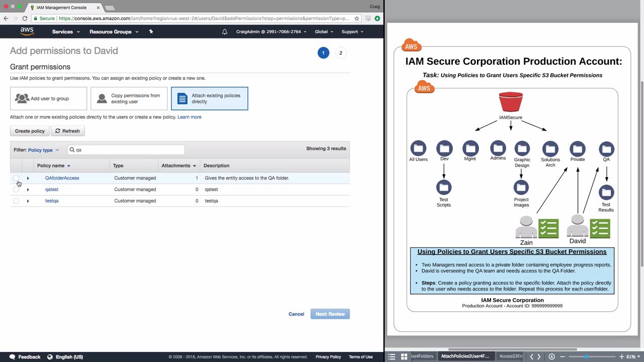The image size is (644, 362).
Task: Select the IAM Management Console browser tab
Action: (64, 8)
